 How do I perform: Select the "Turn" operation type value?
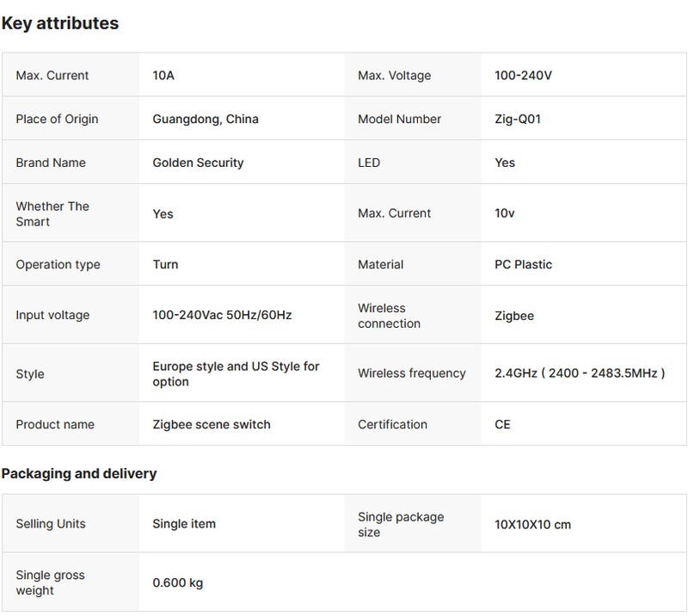click(165, 264)
